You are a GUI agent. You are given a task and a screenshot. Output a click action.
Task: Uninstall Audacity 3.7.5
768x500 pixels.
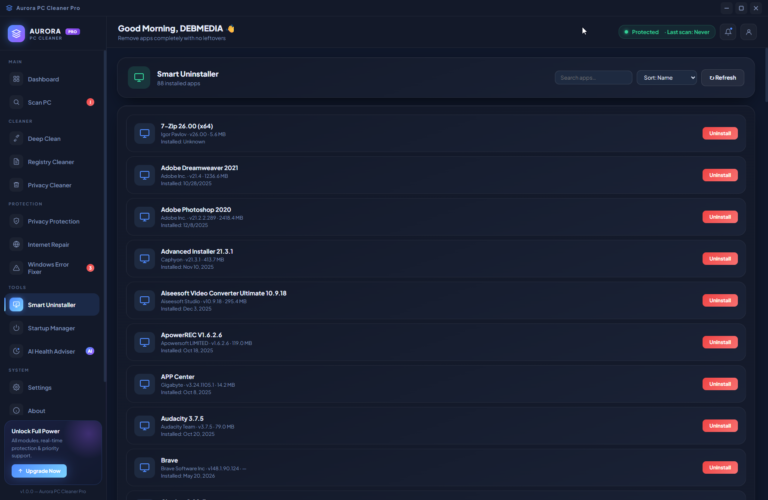(720, 426)
